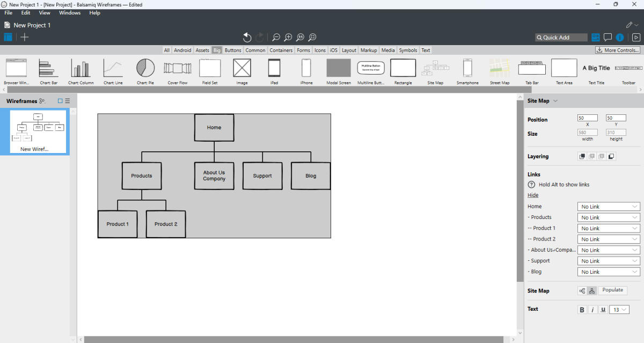Pick the Chart: Bar control

(48, 71)
